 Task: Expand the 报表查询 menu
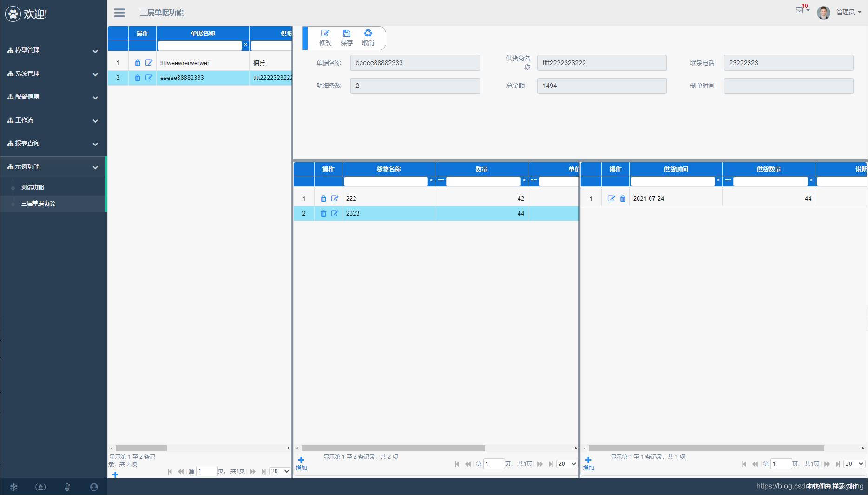coord(53,143)
